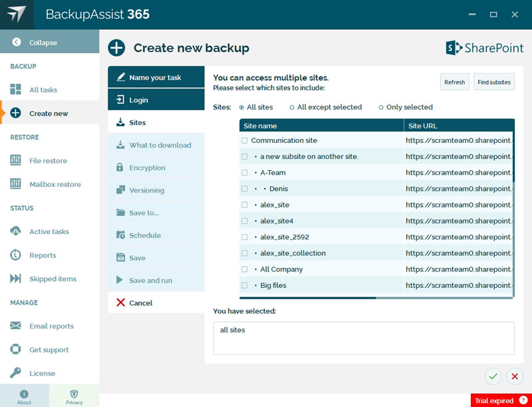Click the Cancel wizard label
Viewport: 532px width, 407px height.
(141, 303)
